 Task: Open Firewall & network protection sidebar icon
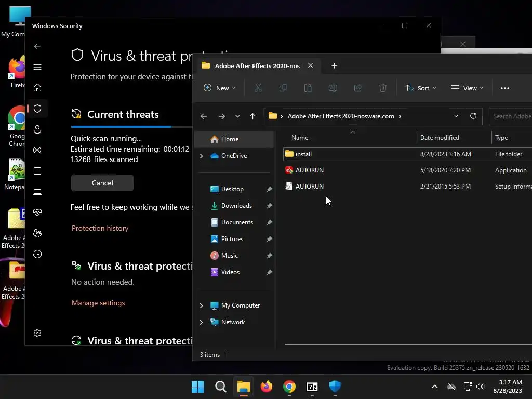pos(37,150)
